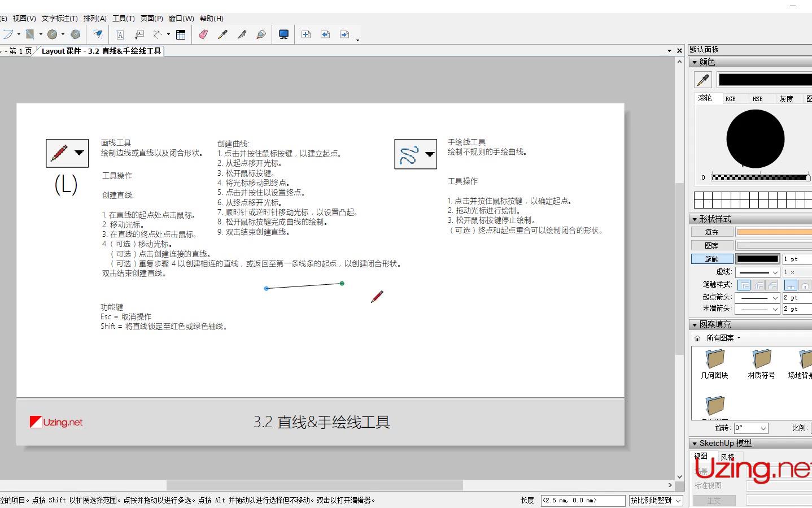Select the Table tool
The image size is (812, 508).
tap(181, 34)
